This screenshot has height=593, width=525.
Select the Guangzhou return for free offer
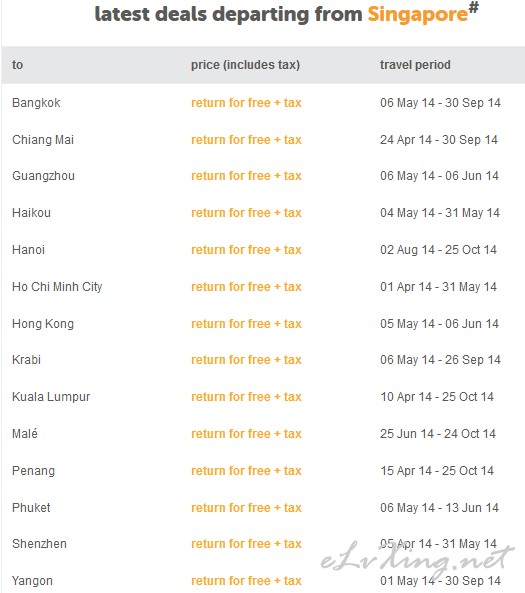246,176
